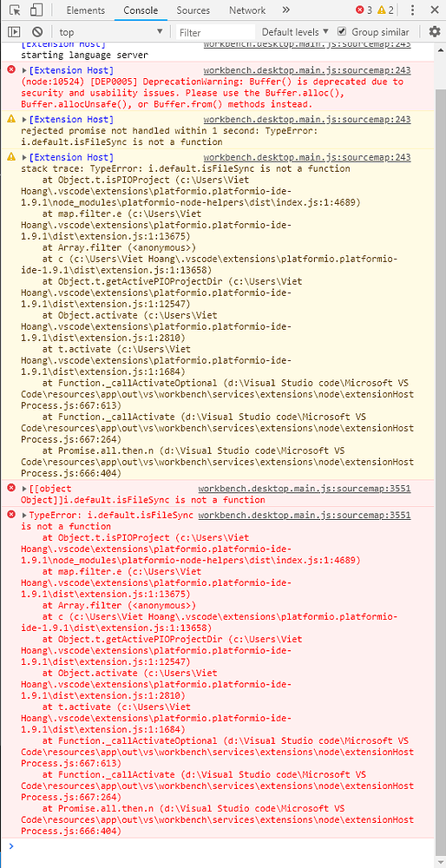Image resolution: width=446 pixels, height=868 pixels.
Task: Expand the TypeError isFileSync error entry
Action: 24,516
